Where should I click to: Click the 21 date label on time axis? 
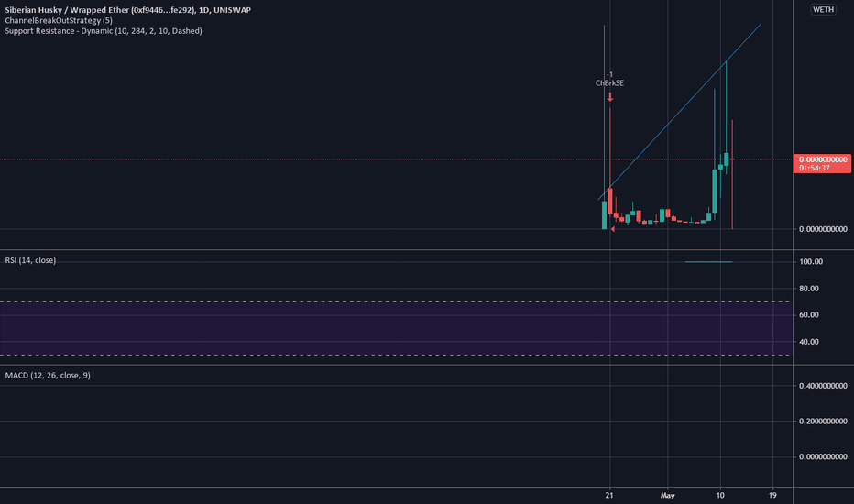click(609, 495)
